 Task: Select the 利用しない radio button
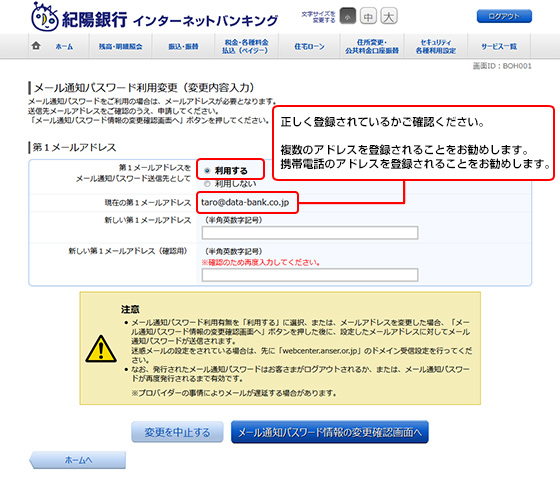207,184
